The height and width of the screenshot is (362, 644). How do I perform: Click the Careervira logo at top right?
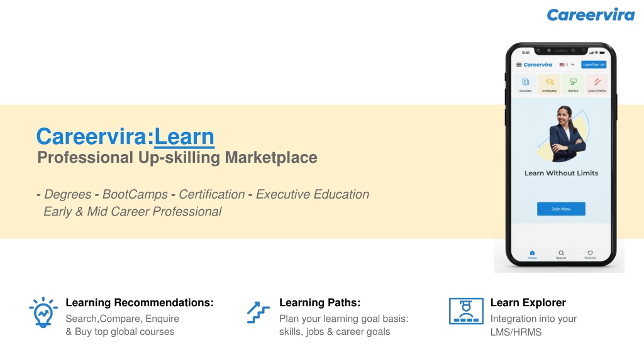[x=591, y=15]
